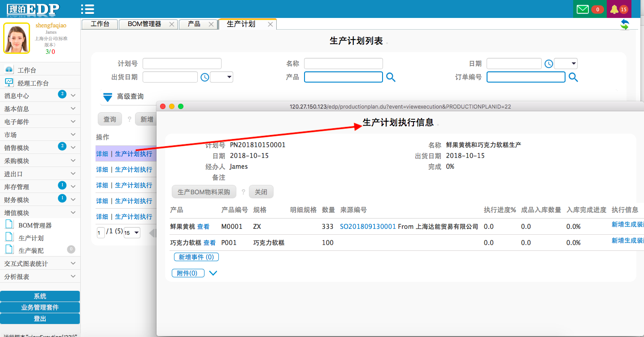This screenshot has width=644, height=337.
Task: Collapse the 增值模块 menu section
Action: point(73,213)
